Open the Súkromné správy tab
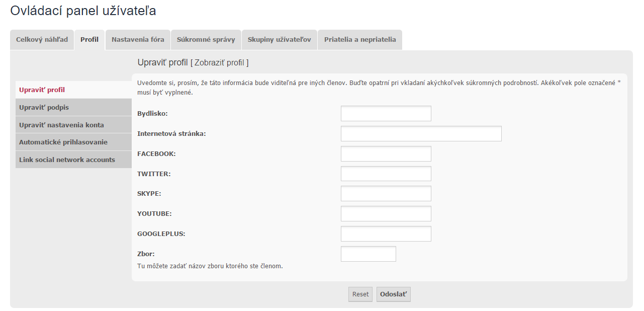 (x=206, y=40)
